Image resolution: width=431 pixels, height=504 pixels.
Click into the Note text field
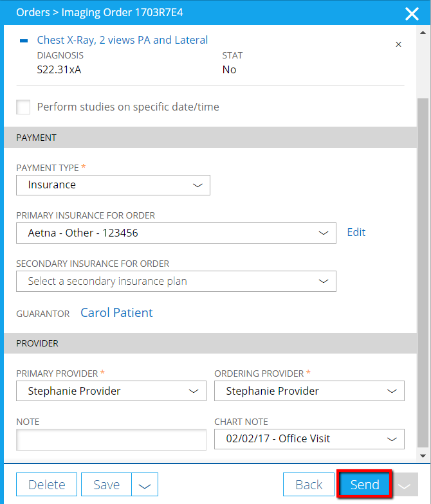coord(111,439)
